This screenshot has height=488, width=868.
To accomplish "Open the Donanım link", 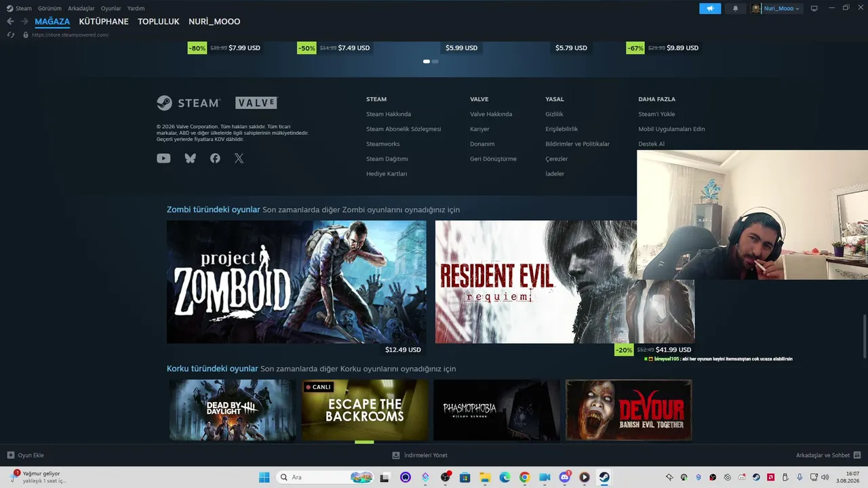I will [482, 144].
